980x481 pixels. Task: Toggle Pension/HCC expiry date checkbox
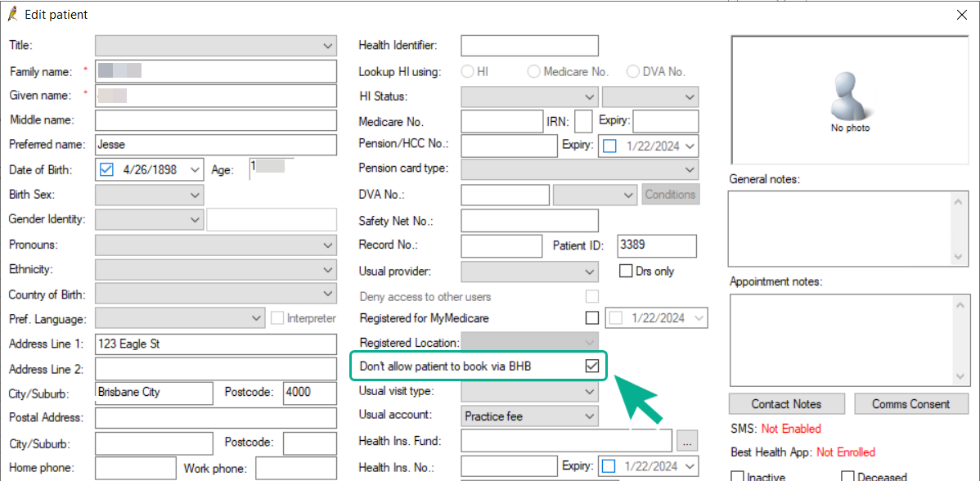point(610,146)
